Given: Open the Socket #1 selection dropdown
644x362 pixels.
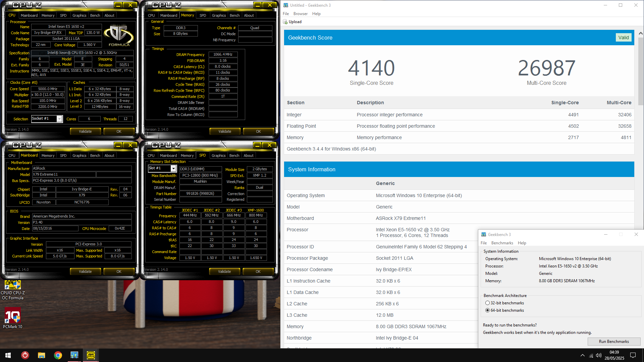Looking at the screenshot, I should pyautogui.click(x=59, y=119).
